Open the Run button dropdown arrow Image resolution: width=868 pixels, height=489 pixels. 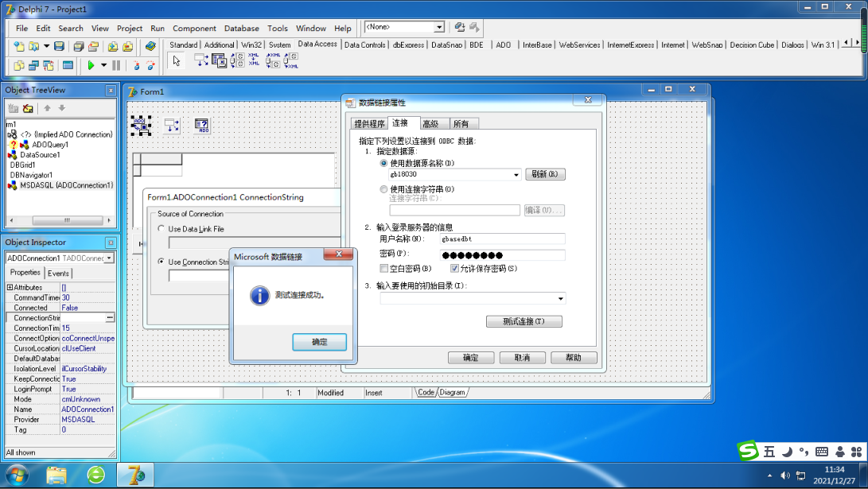[x=103, y=65]
